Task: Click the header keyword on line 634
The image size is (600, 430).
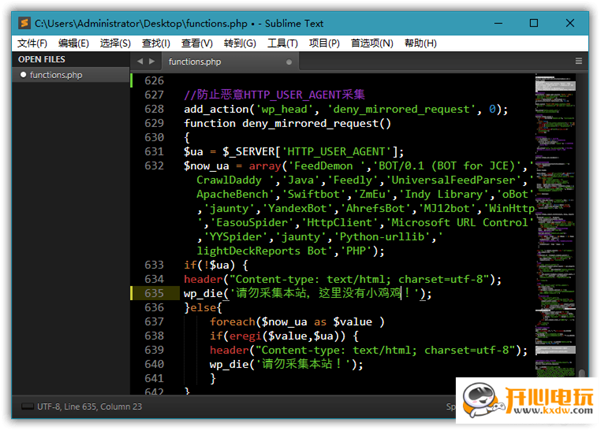Action: click(x=203, y=279)
